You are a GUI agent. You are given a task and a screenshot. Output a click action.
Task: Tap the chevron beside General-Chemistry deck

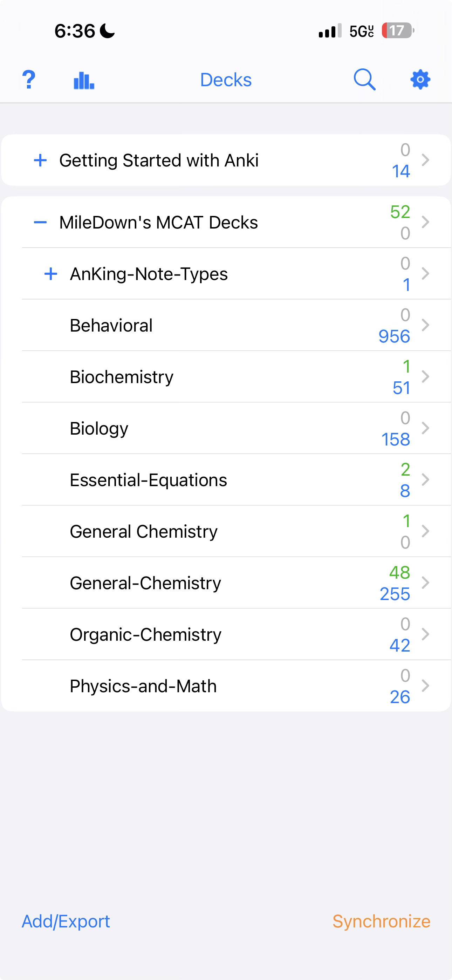click(425, 583)
